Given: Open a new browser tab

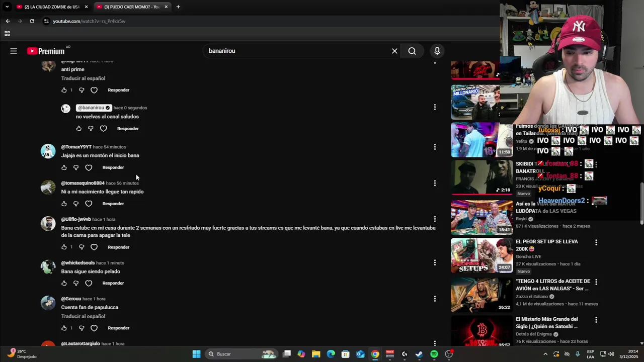Looking at the screenshot, I should (178, 7).
